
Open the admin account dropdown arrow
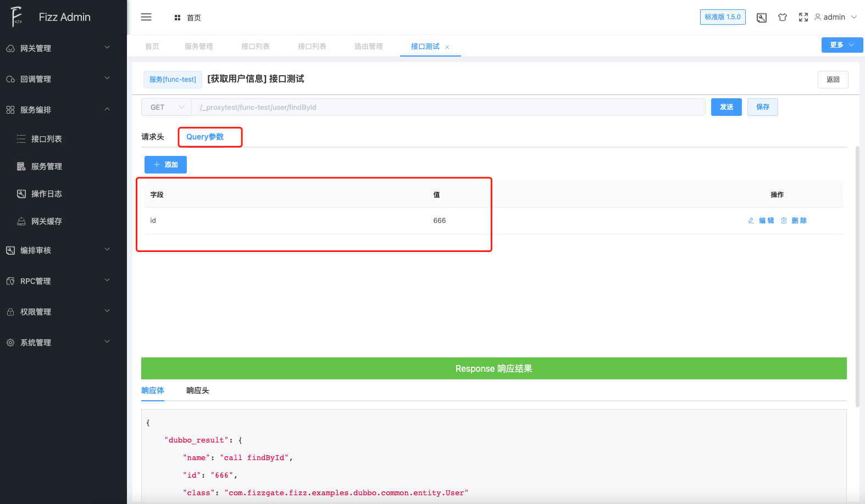pyautogui.click(x=854, y=17)
